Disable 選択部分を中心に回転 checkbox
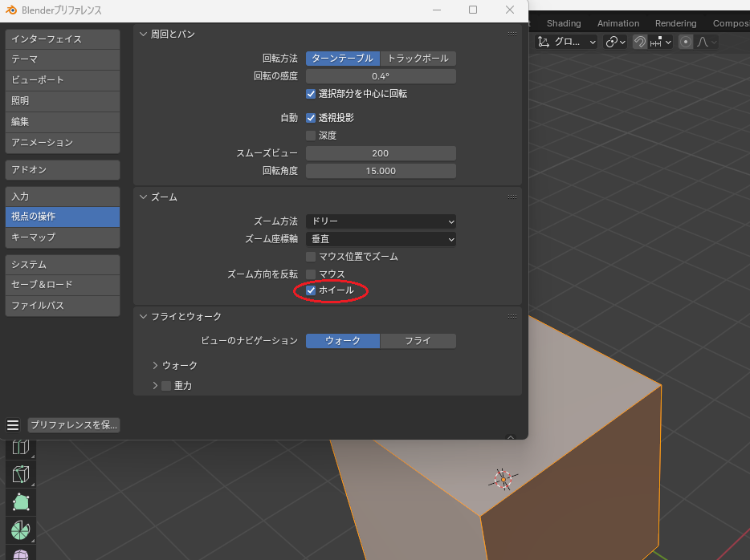The image size is (750, 560). tap(311, 94)
